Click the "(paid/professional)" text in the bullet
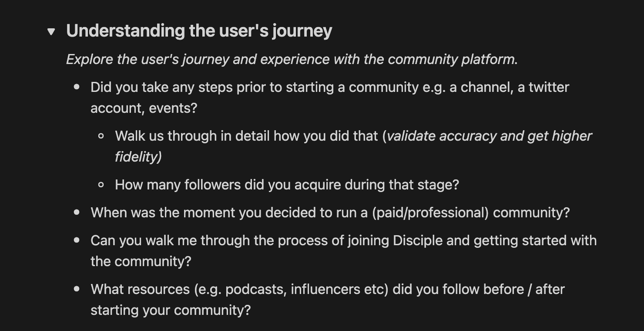 (x=431, y=213)
